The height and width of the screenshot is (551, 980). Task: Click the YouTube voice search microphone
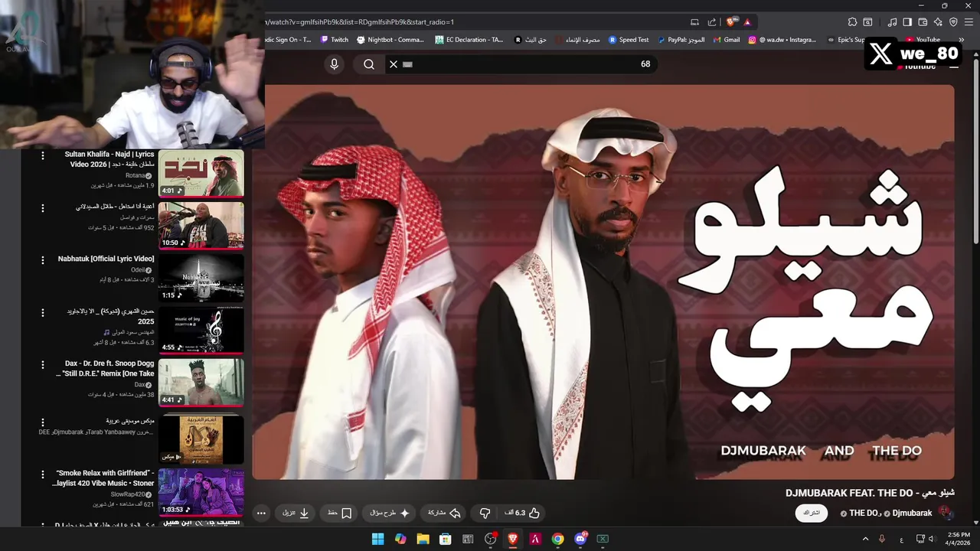click(x=334, y=64)
